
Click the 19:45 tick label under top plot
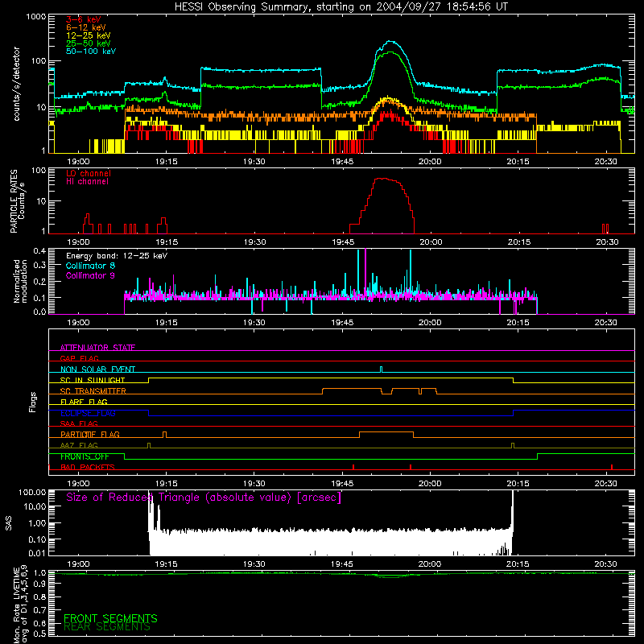[342, 162]
